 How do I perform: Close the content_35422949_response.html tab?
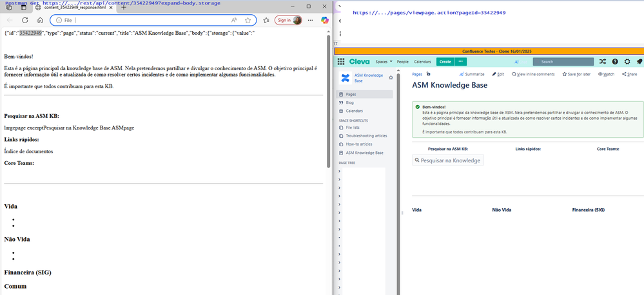pyautogui.click(x=110, y=7)
